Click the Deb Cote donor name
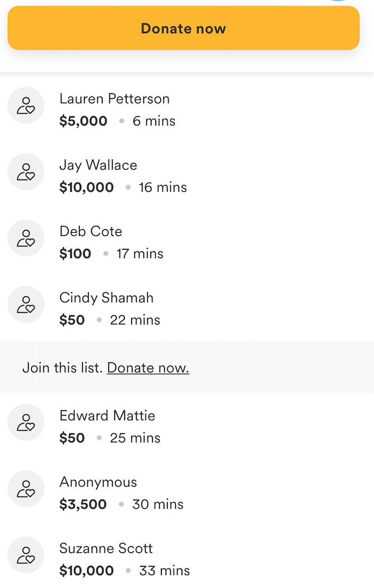This screenshot has width=374, height=588. tap(91, 232)
